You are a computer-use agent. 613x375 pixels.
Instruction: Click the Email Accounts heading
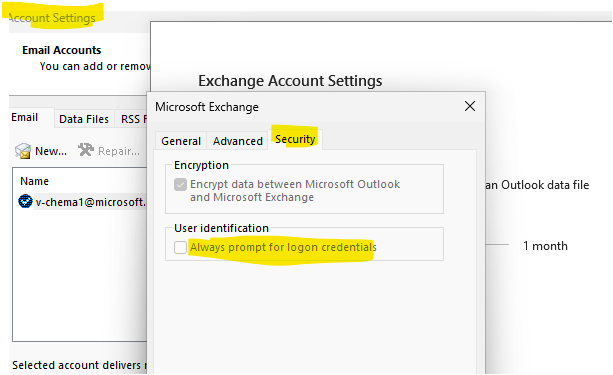pyautogui.click(x=62, y=50)
